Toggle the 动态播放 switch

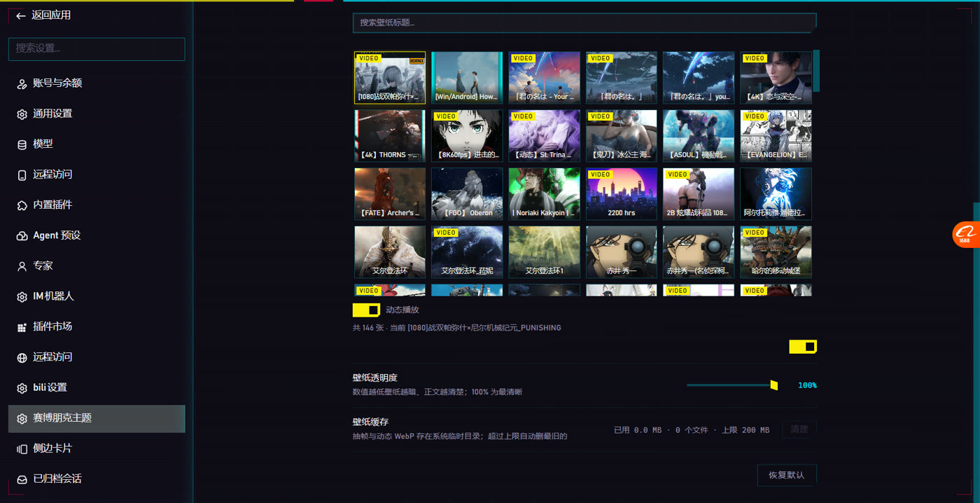tap(366, 310)
